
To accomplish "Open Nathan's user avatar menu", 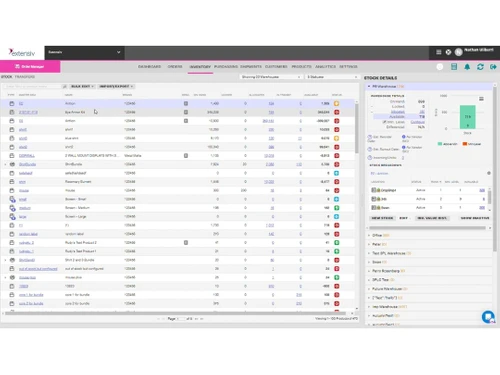I will point(459,52).
